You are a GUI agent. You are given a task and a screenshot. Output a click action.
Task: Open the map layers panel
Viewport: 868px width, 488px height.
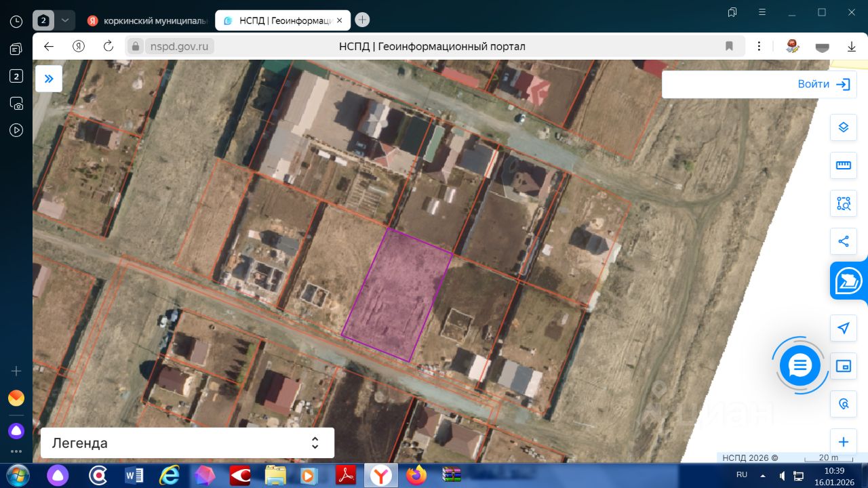[x=844, y=127]
